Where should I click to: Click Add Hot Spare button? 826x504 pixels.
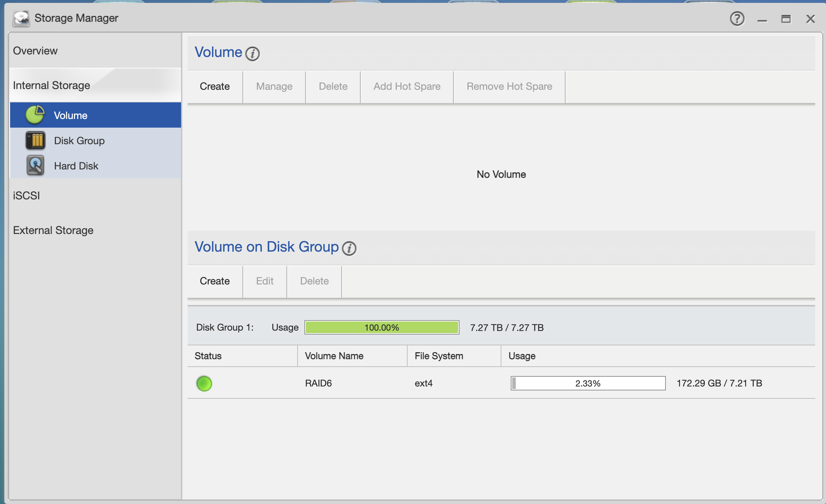coord(407,87)
